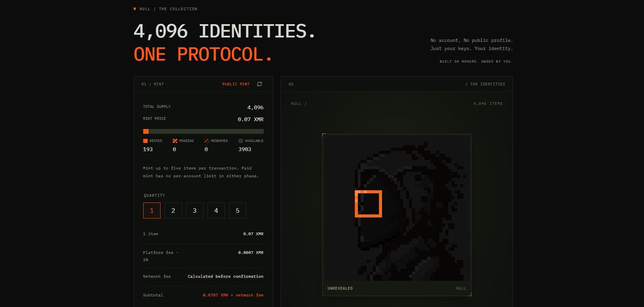Click the orange MINTED legend swatch
Screen dimensions: 644x307
145,141
